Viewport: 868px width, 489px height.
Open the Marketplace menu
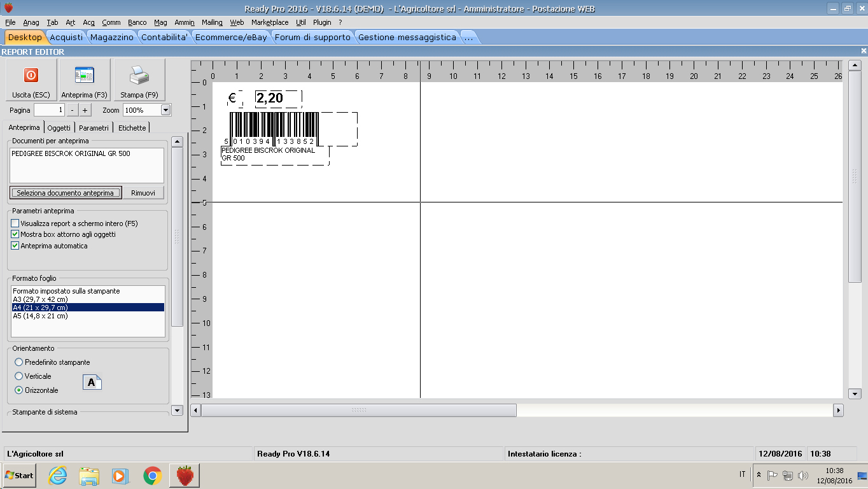(x=270, y=22)
